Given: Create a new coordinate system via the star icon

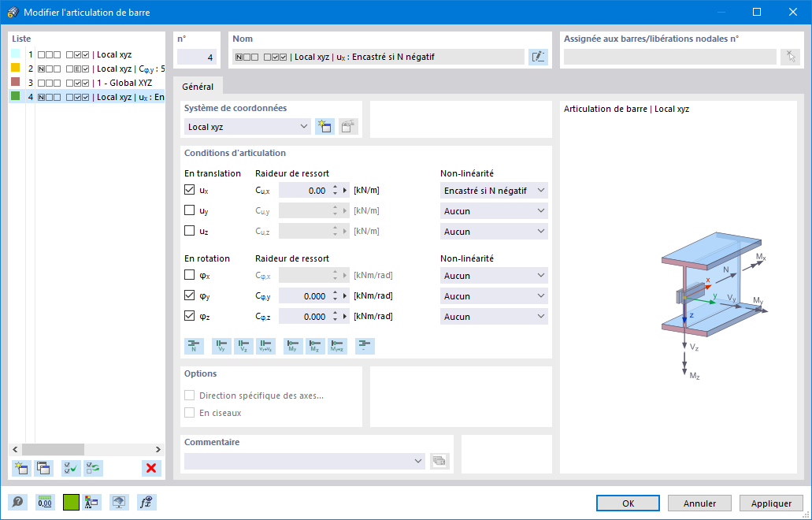Looking at the screenshot, I should point(324,127).
